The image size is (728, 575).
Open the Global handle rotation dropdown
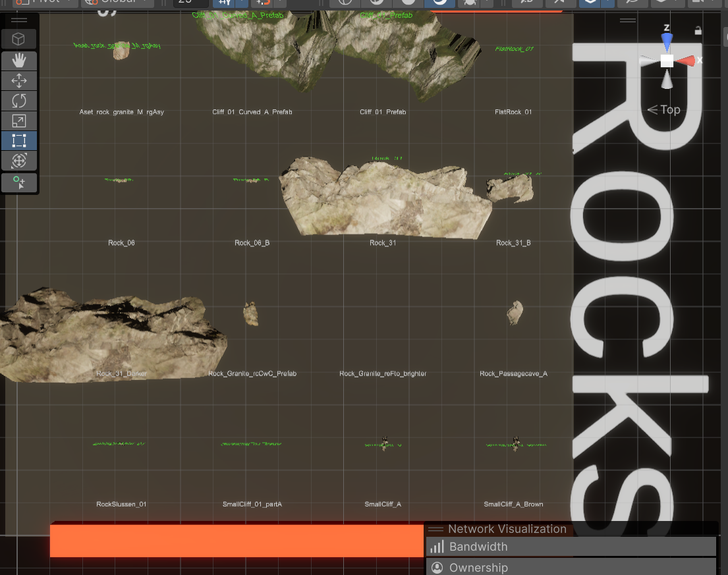(117, 2)
